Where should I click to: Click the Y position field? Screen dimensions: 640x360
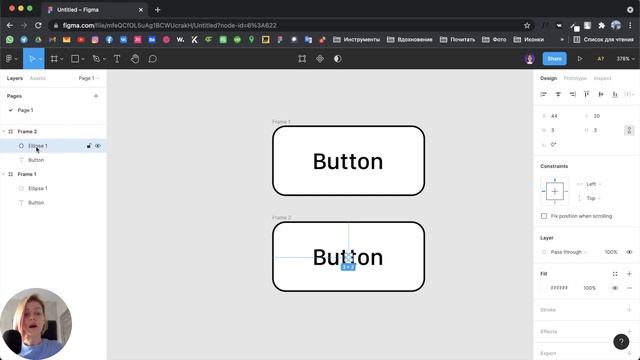[x=601, y=116]
